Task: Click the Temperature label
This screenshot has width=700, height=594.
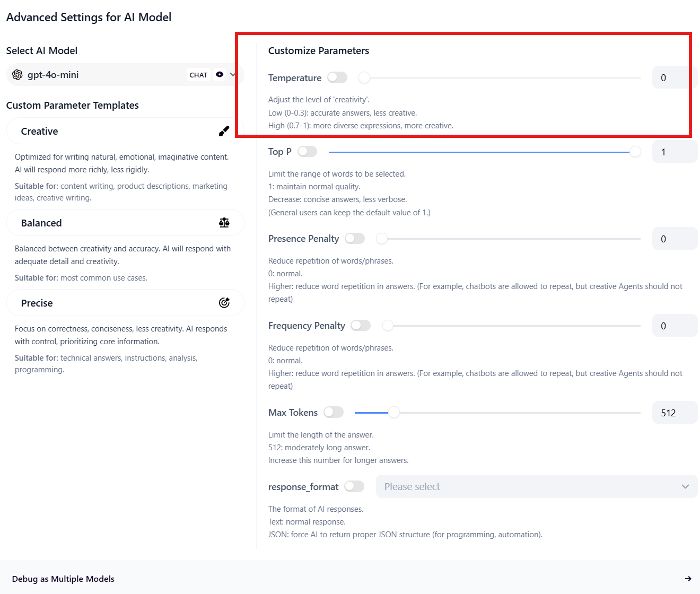Action: pyautogui.click(x=295, y=78)
